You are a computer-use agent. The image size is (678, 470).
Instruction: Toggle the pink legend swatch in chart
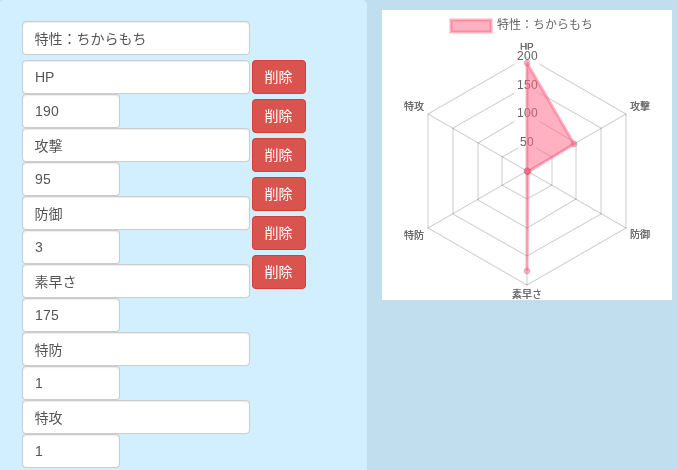[470, 25]
